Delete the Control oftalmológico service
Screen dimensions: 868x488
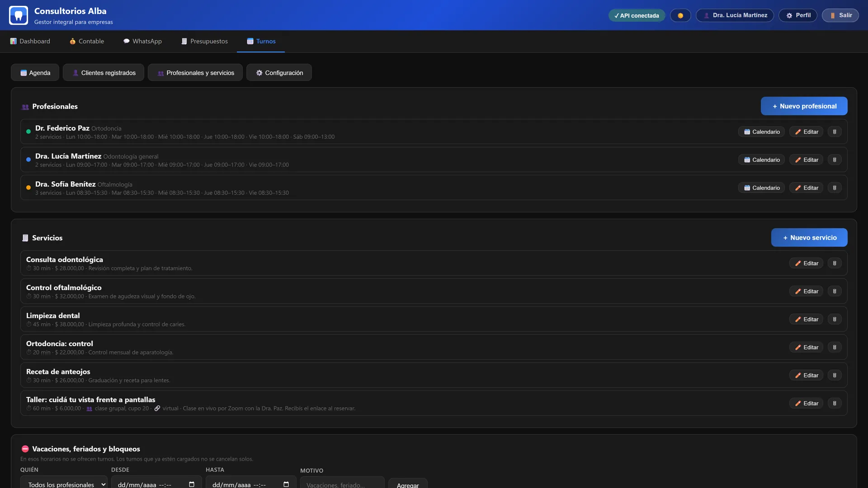click(835, 291)
